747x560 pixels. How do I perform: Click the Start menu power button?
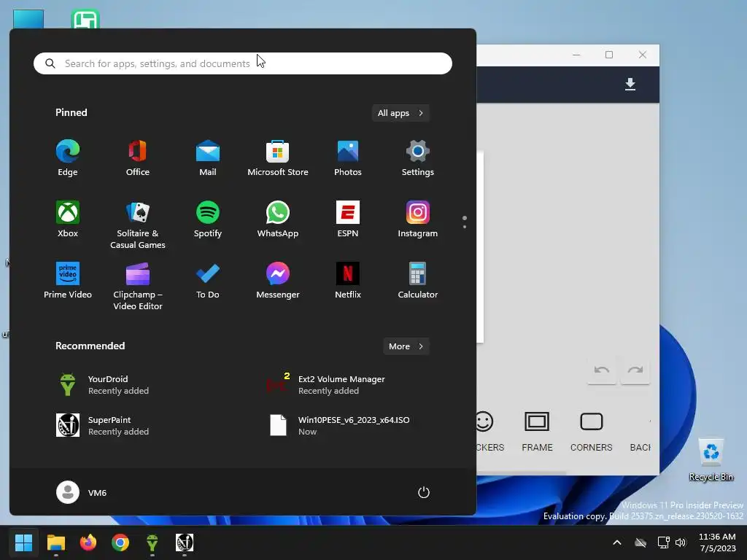pyautogui.click(x=424, y=492)
